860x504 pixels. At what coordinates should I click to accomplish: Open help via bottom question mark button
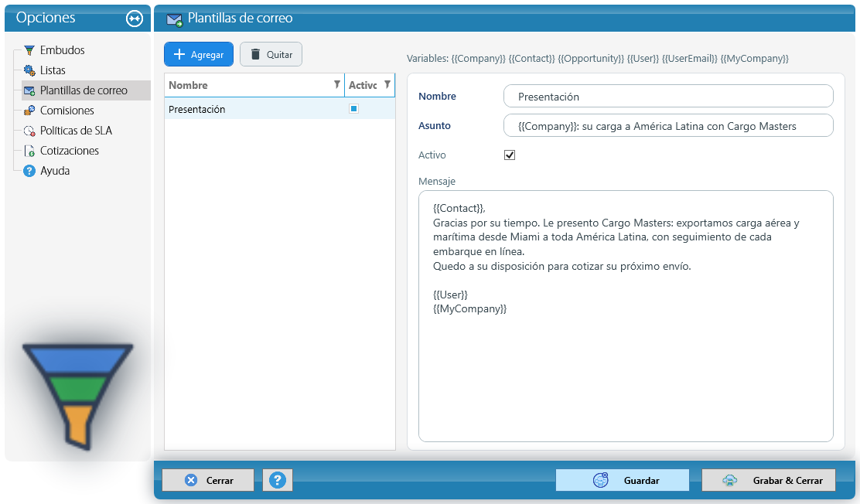[278, 480]
